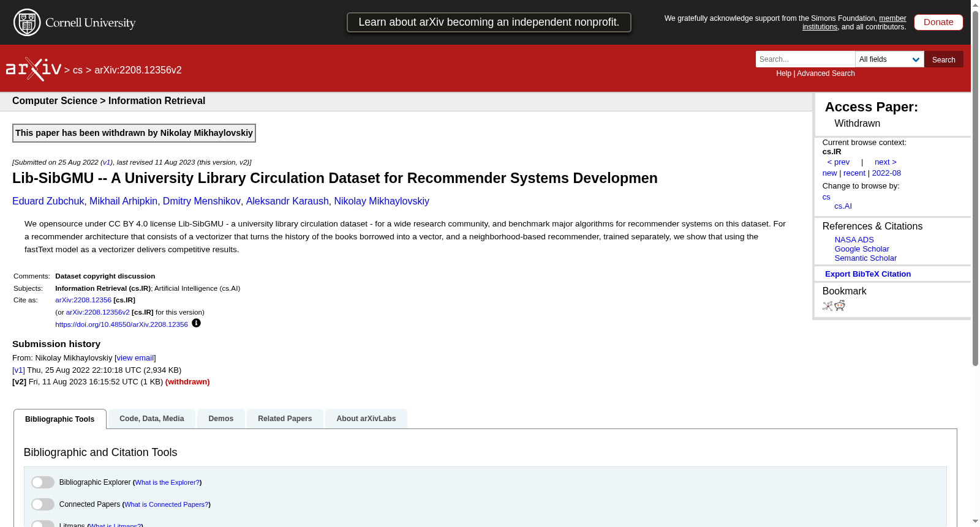Screen dimensions: 980x527
Task: Open the About arXivLabs tab
Action: click(x=366, y=419)
